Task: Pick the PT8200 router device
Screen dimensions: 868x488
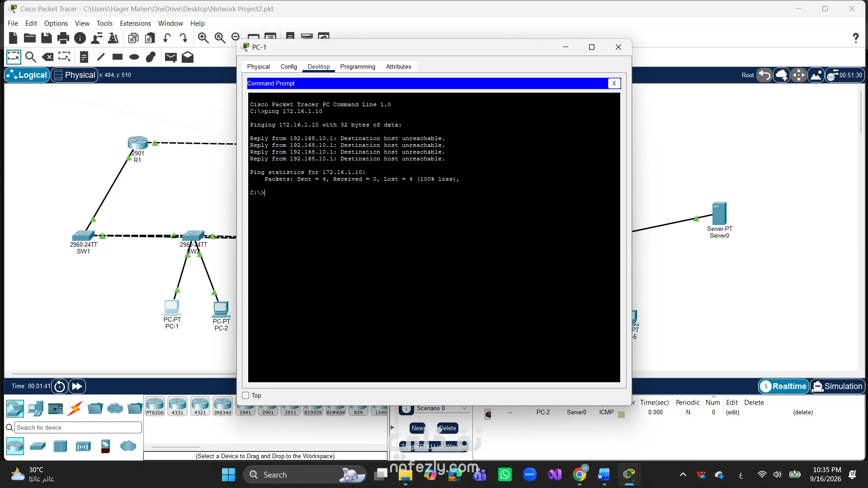Action: click(x=155, y=406)
